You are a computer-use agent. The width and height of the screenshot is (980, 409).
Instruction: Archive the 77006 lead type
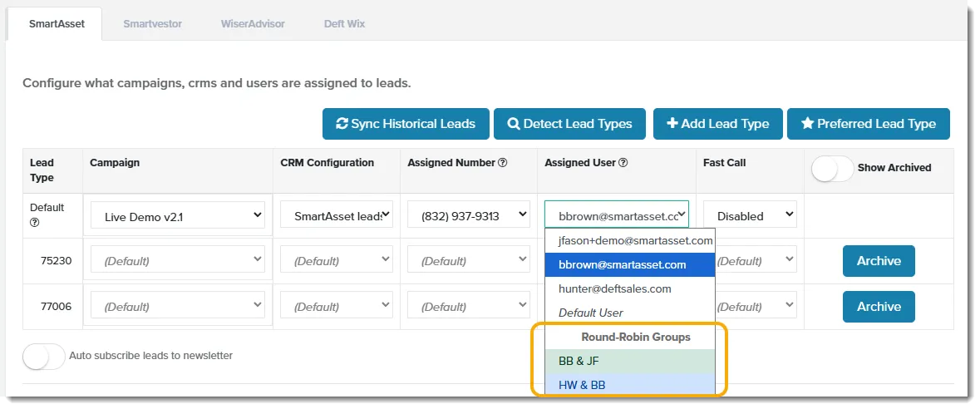(879, 307)
